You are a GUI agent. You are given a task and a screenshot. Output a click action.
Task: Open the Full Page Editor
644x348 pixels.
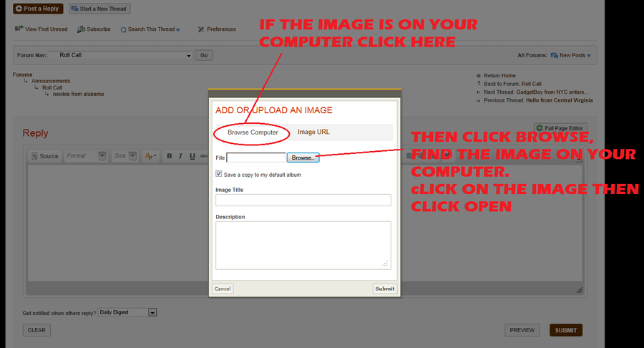click(x=561, y=127)
